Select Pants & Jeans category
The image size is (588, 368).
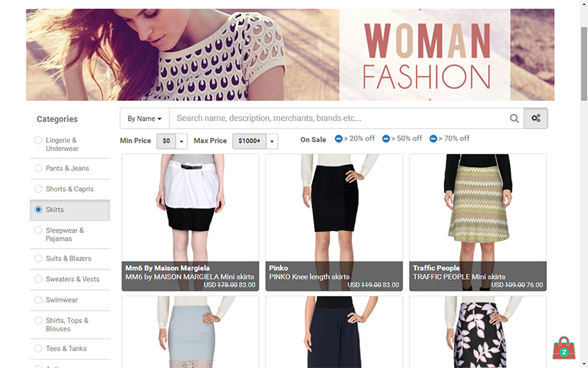(70, 169)
